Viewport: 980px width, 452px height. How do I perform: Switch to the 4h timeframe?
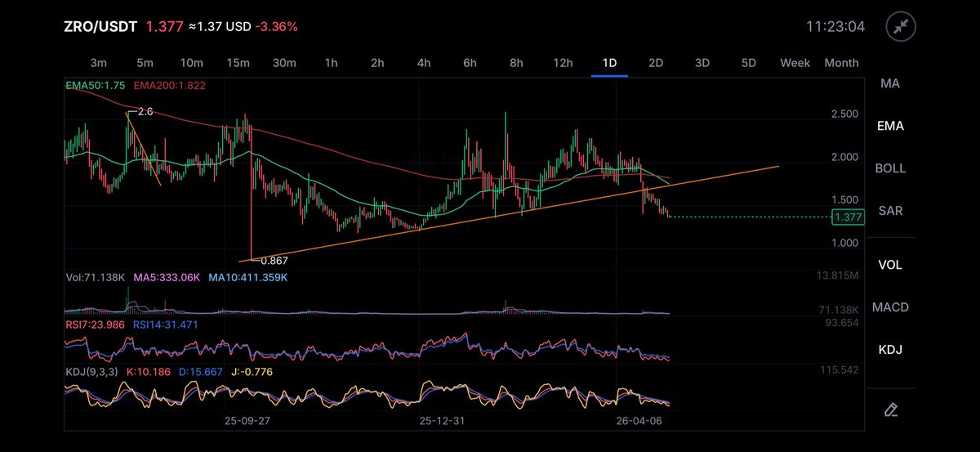(423, 63)
